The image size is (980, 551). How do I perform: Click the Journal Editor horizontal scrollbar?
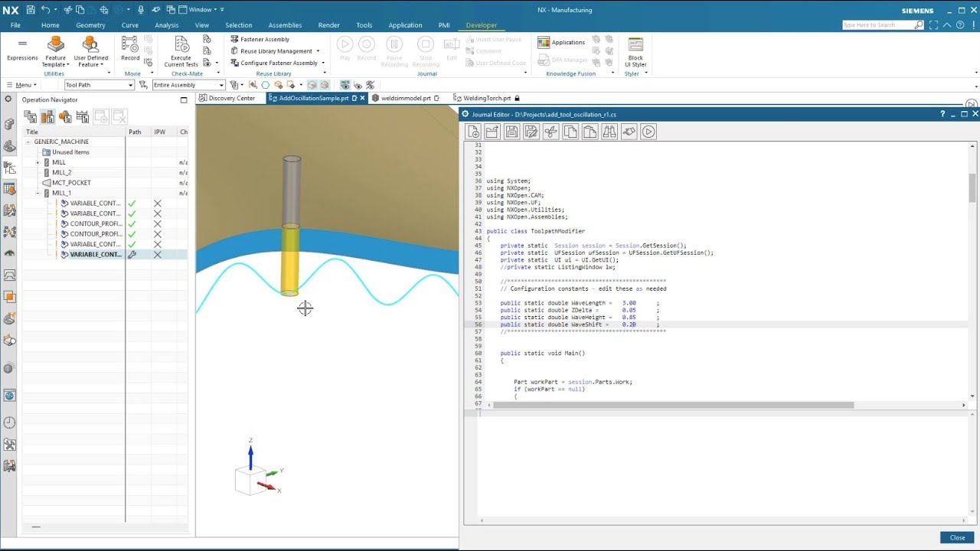tap(674, 405)
